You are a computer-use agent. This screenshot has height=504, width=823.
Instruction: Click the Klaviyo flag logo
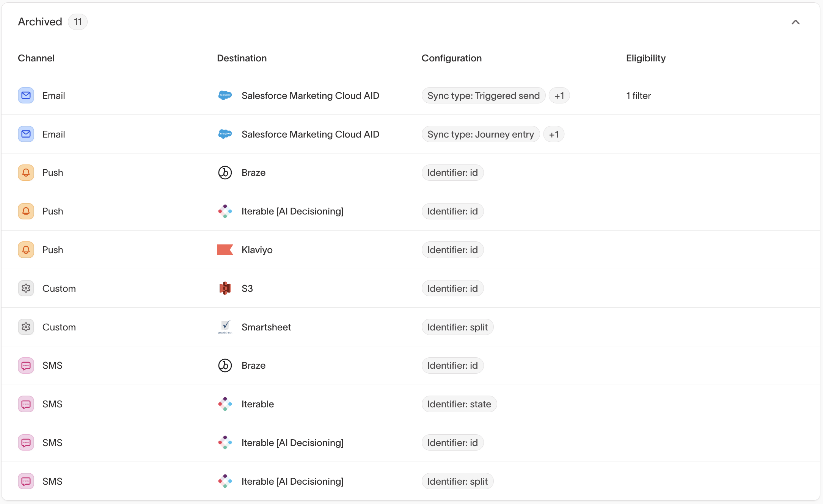[x=225, y=250]
